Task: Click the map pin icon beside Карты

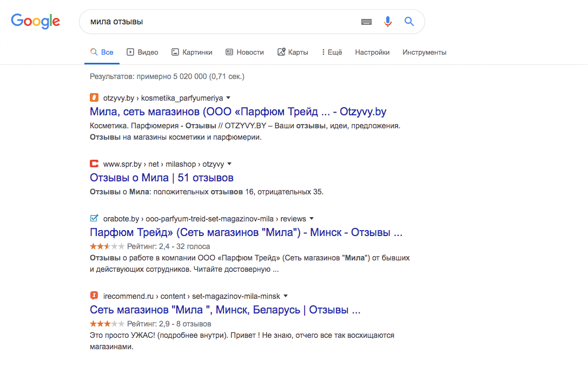Action: 281,52
